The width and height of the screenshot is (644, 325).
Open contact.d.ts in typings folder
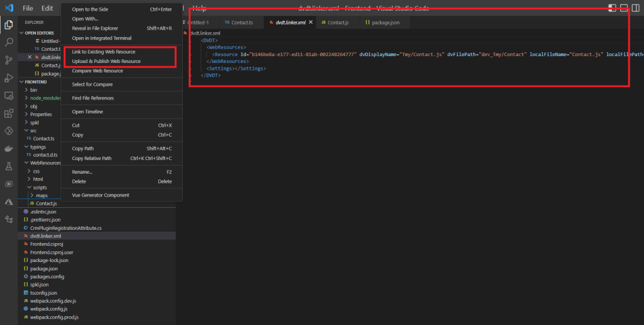[x=45, y=155]
